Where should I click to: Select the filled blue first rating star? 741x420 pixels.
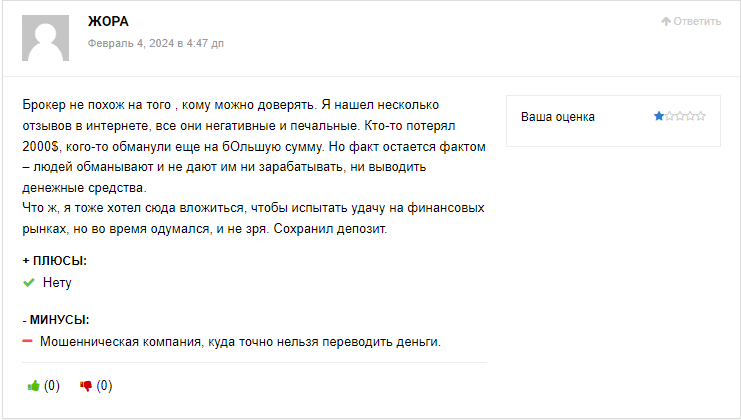click(x=659, y=116)
